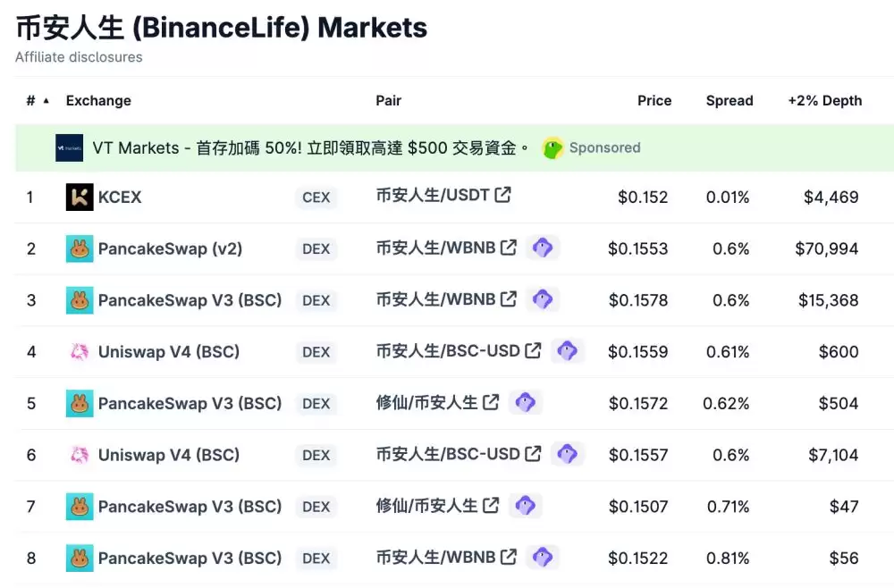The image size is (894, 588).
Task: Open sorting for the +2% Depth column
Action: coord(824,101)
